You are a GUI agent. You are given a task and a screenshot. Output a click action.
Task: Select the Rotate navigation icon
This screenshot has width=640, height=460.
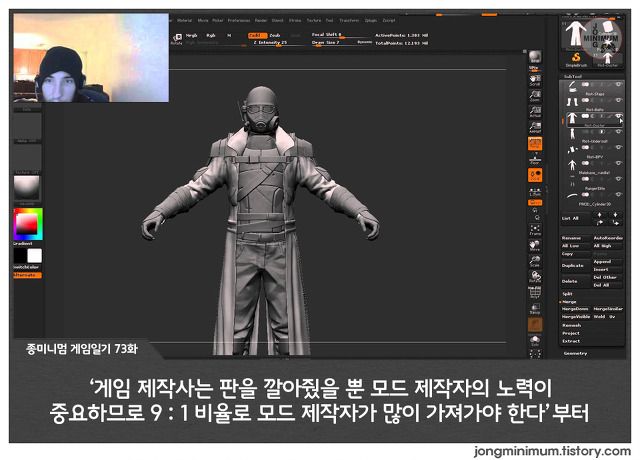coord(535,277)
